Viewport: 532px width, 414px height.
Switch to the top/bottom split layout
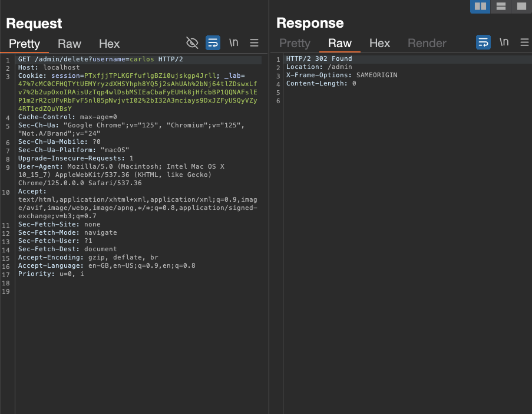(500, 6)
